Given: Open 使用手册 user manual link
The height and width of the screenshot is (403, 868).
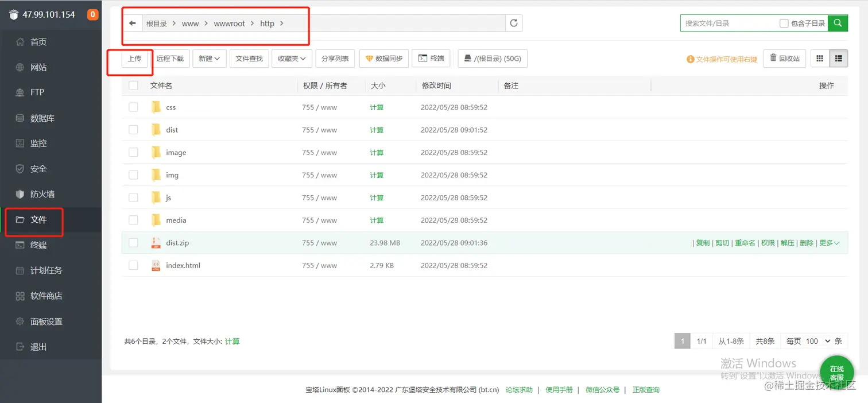Looking at the screenshot, I should click(559, 390).
